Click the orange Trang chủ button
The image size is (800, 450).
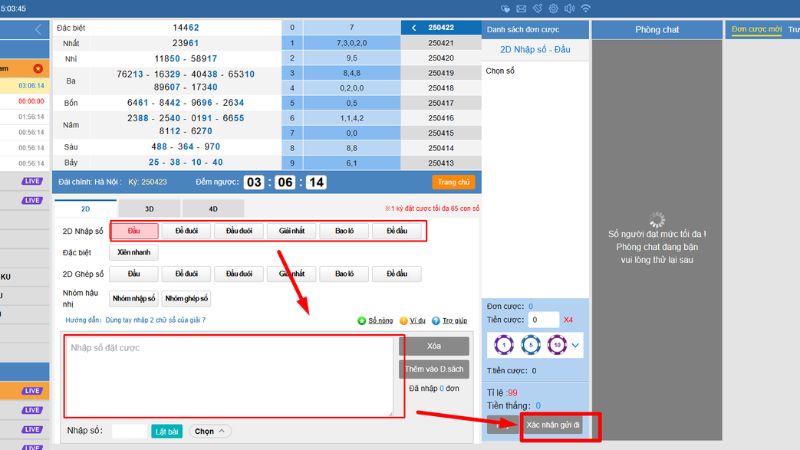pyautogui.click(x=452, y=182)
